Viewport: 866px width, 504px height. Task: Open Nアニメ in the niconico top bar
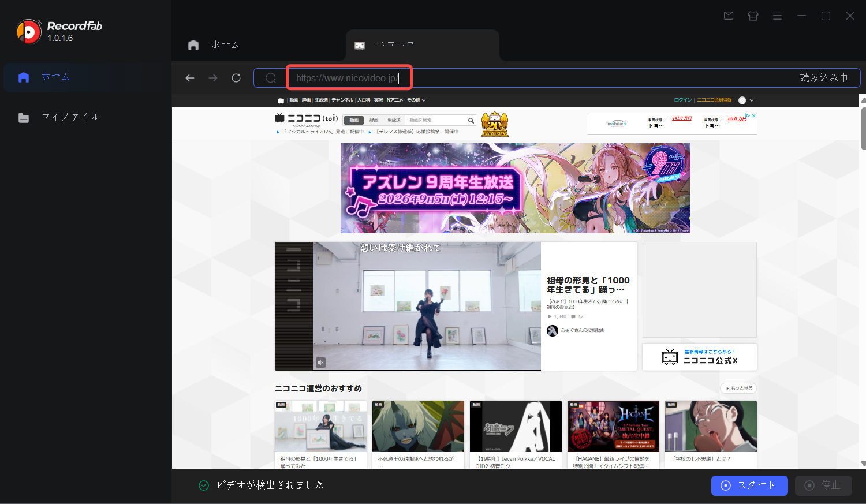(395, 100)
